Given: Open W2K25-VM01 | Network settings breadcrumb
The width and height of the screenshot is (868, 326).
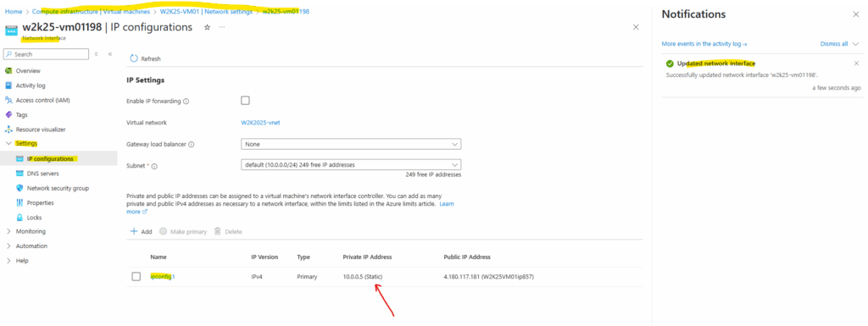Looking at the screenshot, I should 206,11.
